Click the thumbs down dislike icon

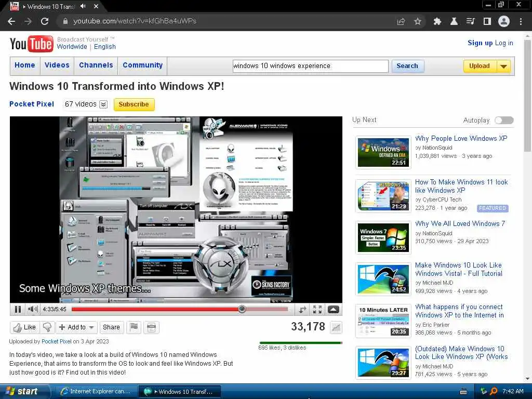click(47, 327)
